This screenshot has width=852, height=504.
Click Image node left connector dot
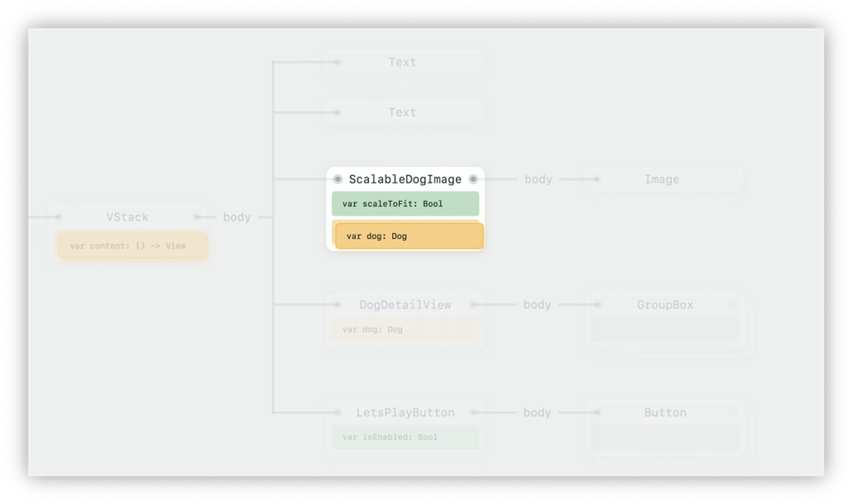pyautogui.click(x=596, y=179)
